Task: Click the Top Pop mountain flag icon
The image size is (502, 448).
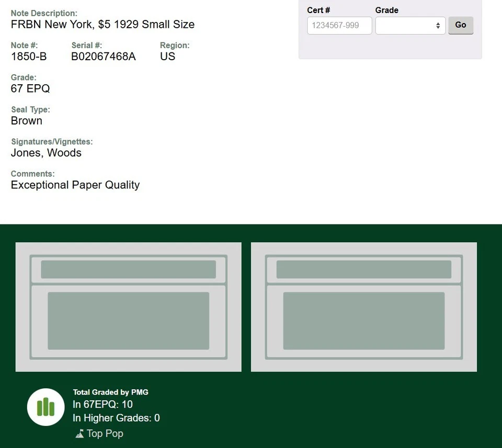Action: click(x=79, y=433)
